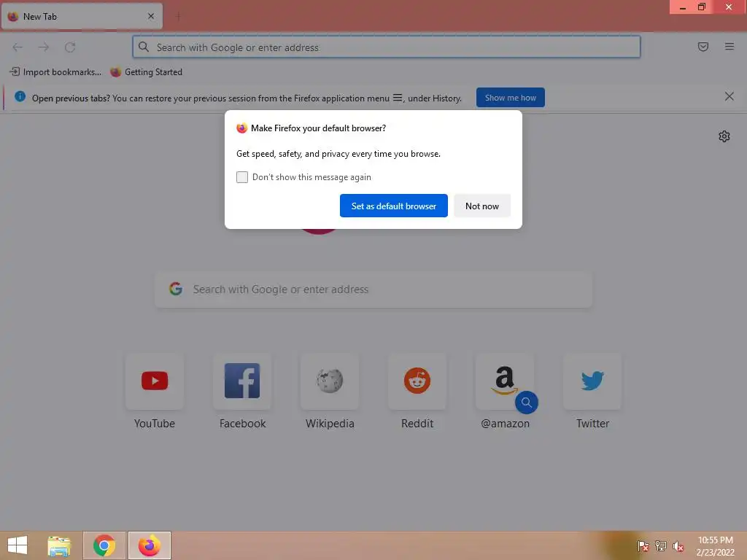Viewport: 747px width, 560px height.
Task: Close the New Tab tab
Action: (x=151, y=16)
